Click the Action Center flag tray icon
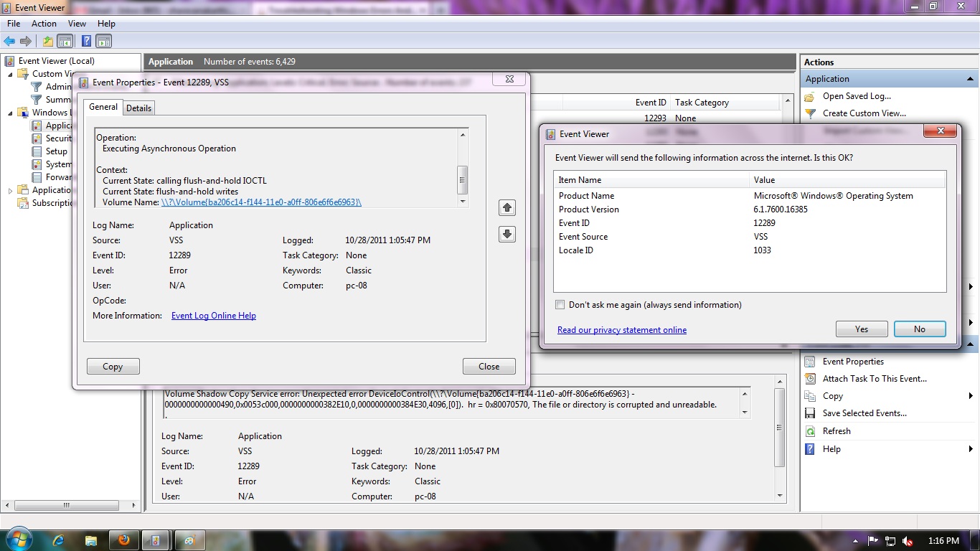 (x=873, y=541)
